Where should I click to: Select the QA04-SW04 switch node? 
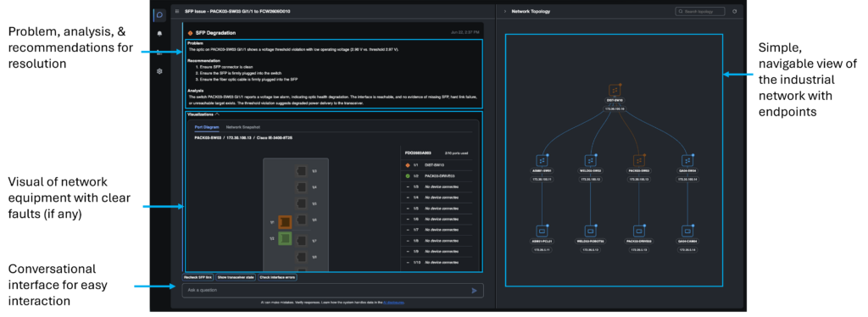(x=687, y=160)
